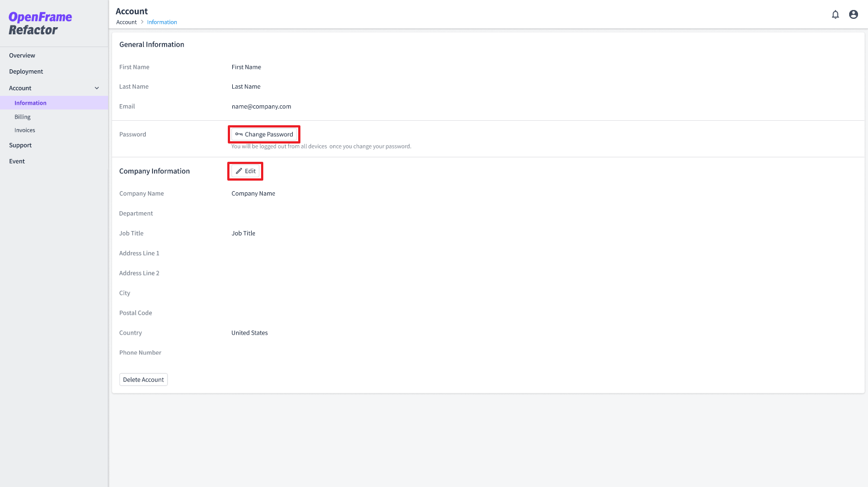This screenshot has height=487, width=868.
Task: Select Overview in the sidebar
Action: point(22,55)
